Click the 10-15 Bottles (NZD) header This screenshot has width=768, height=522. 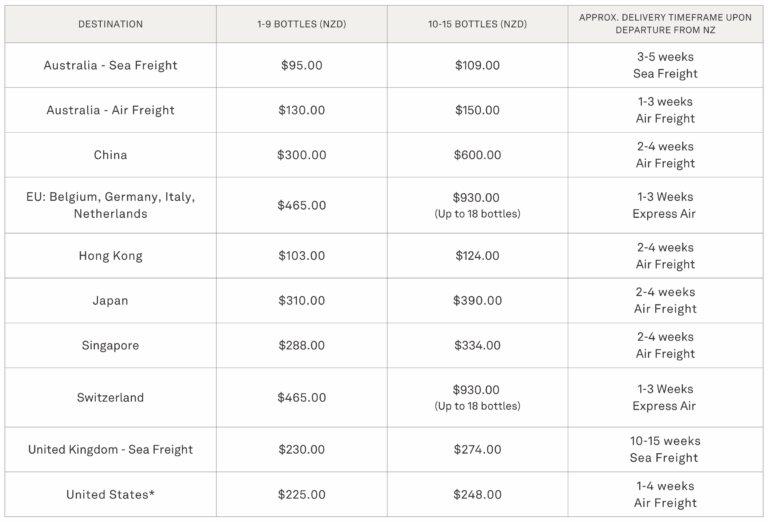tap(477, 24)
